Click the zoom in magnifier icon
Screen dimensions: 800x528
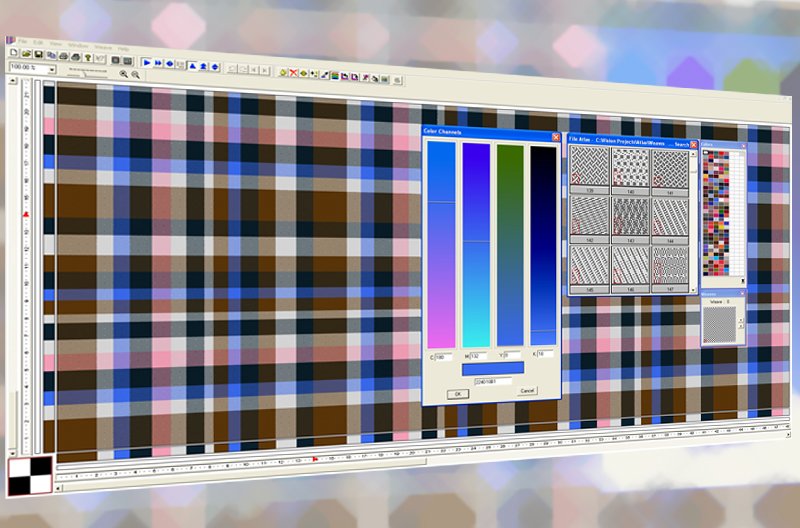click(124, 74)
